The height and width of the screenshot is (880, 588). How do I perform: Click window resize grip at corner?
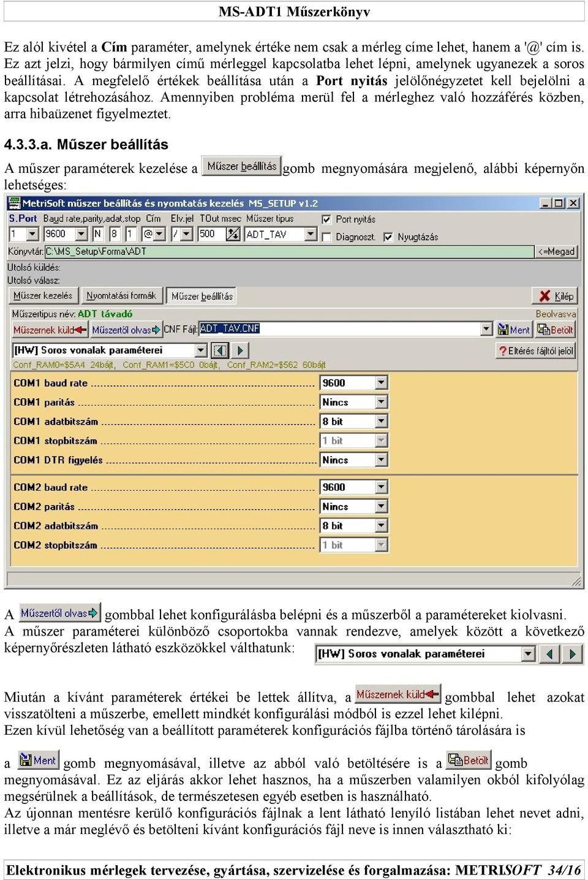point(576,581)
